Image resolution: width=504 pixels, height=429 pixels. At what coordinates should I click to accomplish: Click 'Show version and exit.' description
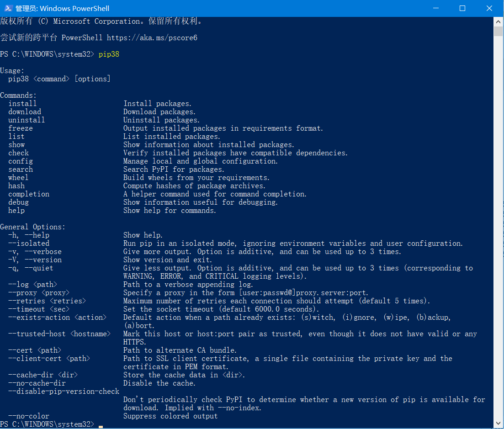click(x=168, y=260)
